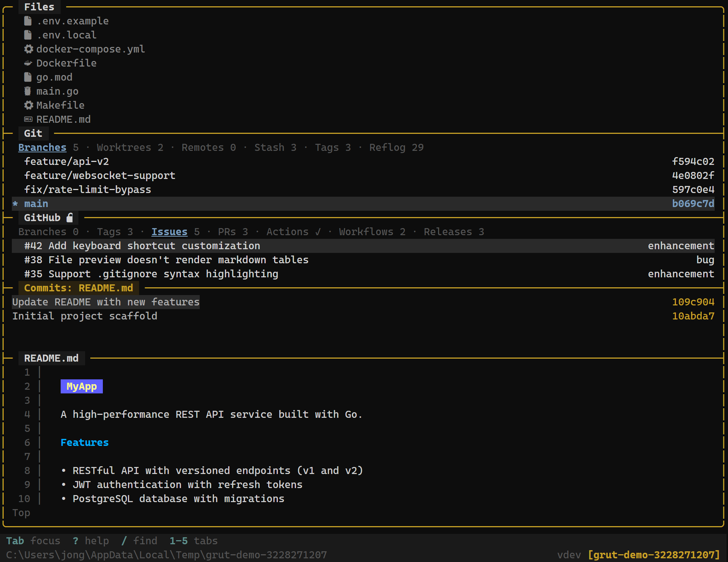Open the GitHub Tags tab
Screen dimensions: 728x562
coord(115,232)
